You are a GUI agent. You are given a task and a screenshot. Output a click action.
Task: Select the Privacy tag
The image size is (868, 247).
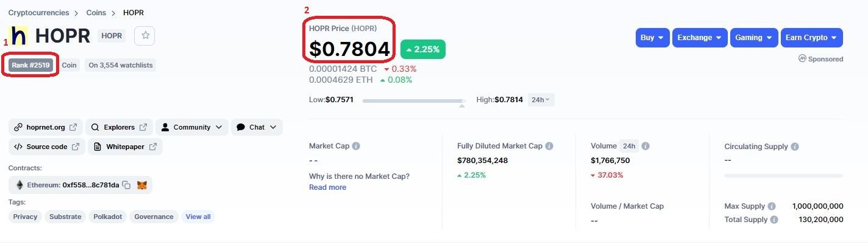coord(25,217)
